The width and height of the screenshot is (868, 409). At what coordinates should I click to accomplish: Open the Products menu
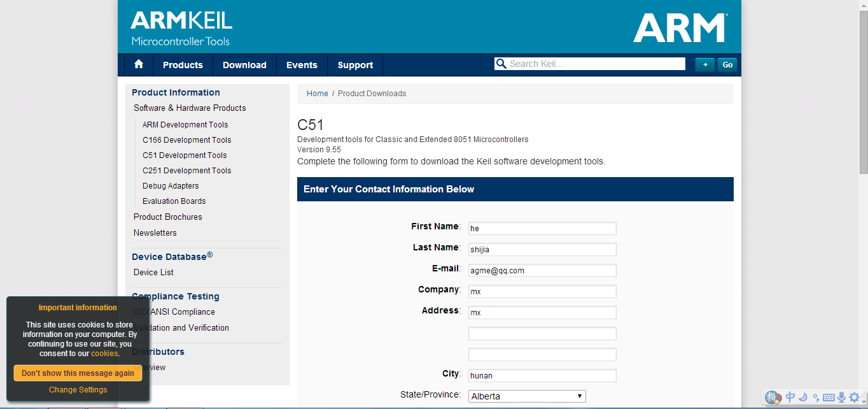point(183,65)
